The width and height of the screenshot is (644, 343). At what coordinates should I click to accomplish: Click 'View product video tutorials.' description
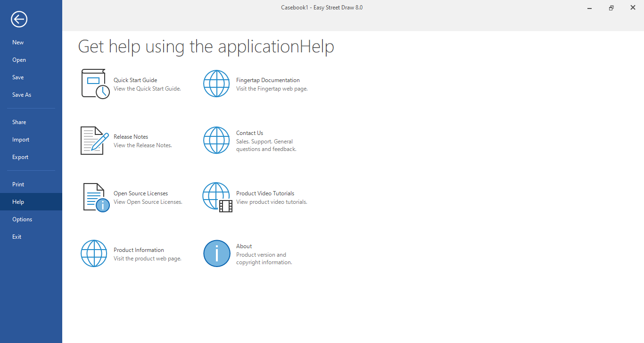[272, 202]
